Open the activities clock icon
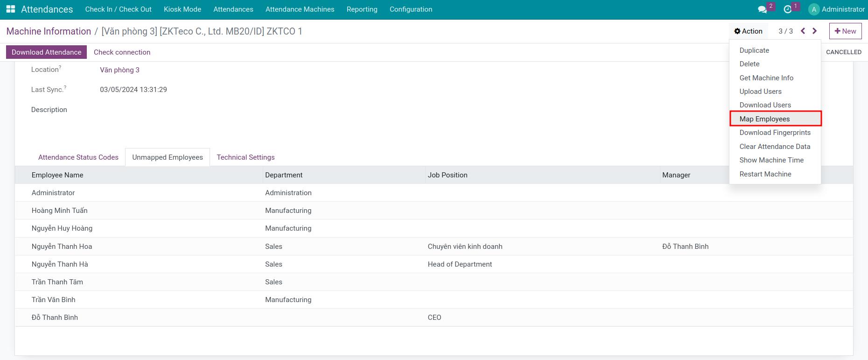 pyautogui.click(x=788, y=9)
